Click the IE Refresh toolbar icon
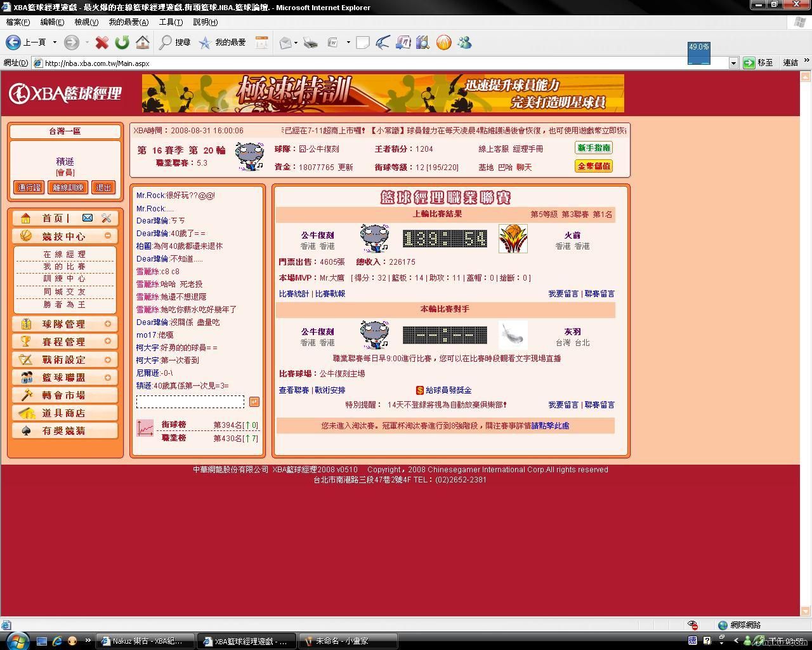812x650 pixels. (x=122, y=43)
